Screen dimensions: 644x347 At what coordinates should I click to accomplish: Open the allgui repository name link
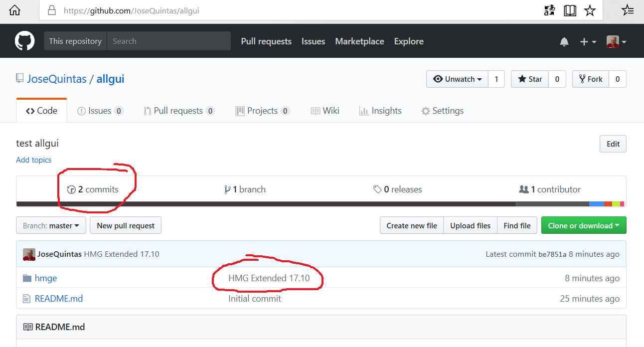point(110,79)
